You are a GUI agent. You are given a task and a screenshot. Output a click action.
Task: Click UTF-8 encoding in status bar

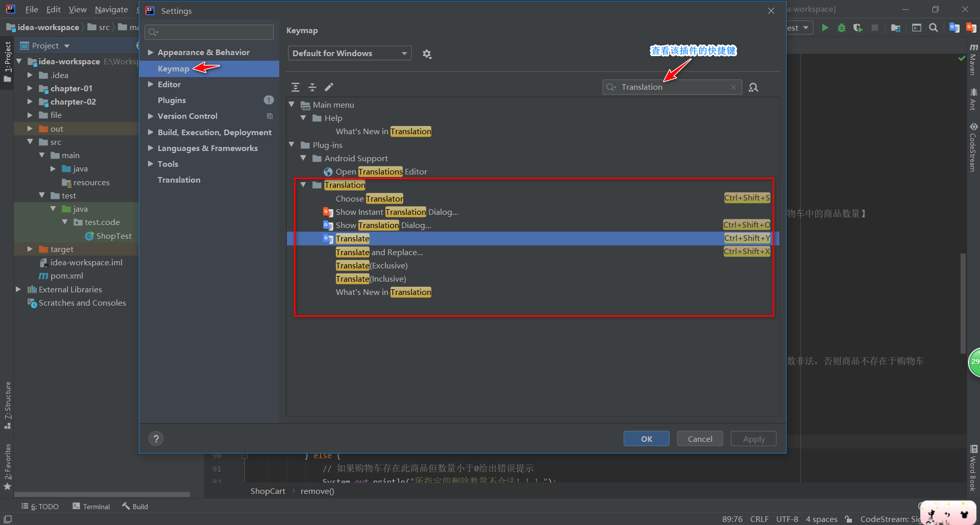click(x=787, y=519)
